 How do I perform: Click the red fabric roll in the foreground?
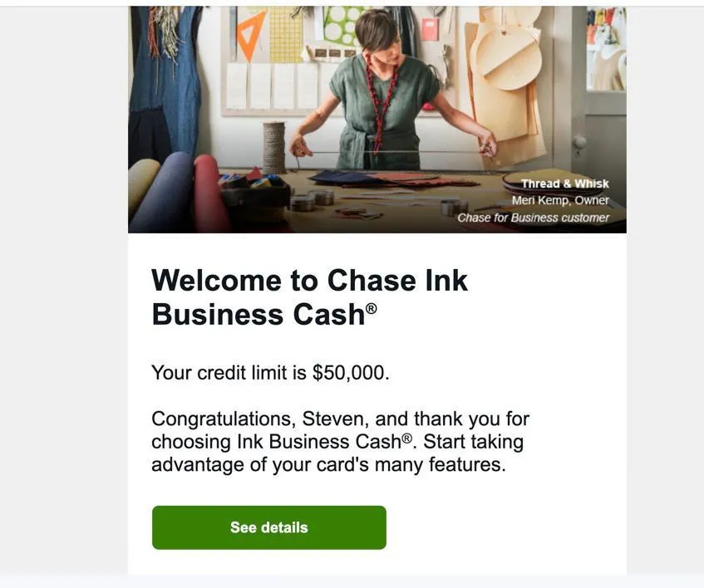(x=211, y=193)
